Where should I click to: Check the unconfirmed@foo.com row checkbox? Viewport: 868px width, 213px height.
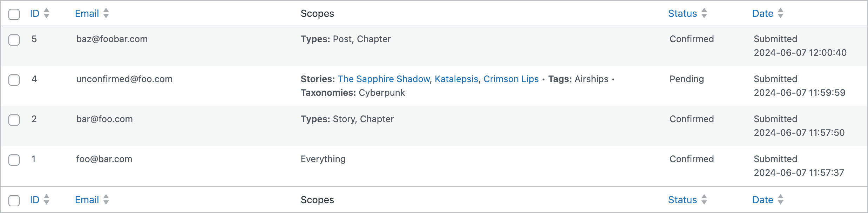coord(14,80)
